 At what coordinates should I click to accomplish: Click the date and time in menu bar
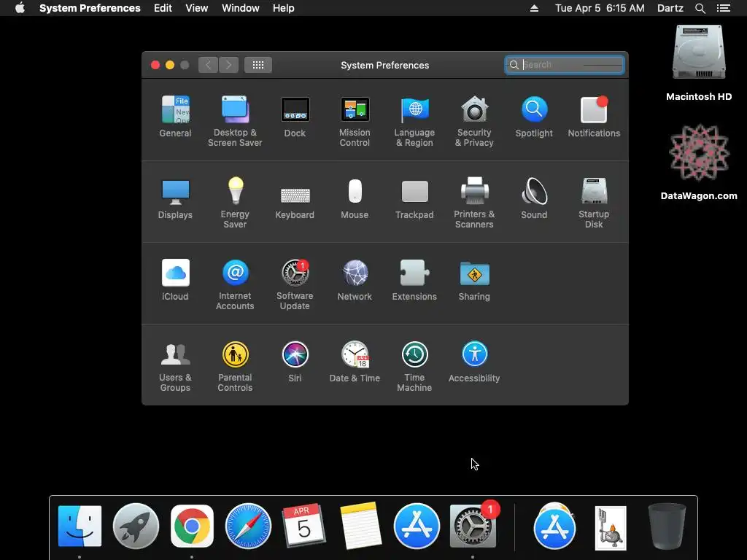click(x=600, y=8)
